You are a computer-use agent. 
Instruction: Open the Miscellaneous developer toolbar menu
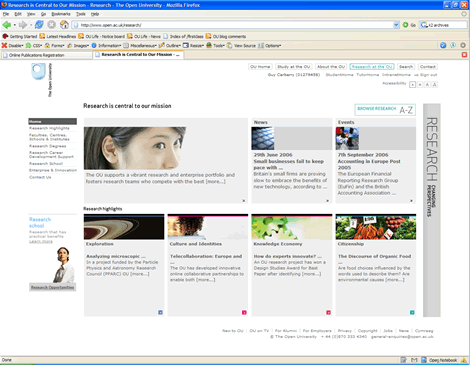click(x=140, y=45)
